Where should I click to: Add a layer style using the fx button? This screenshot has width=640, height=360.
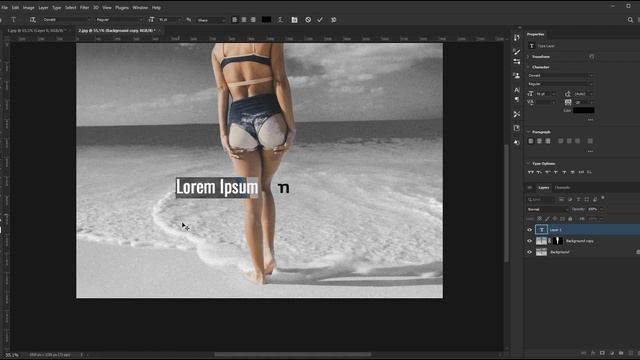593,353
